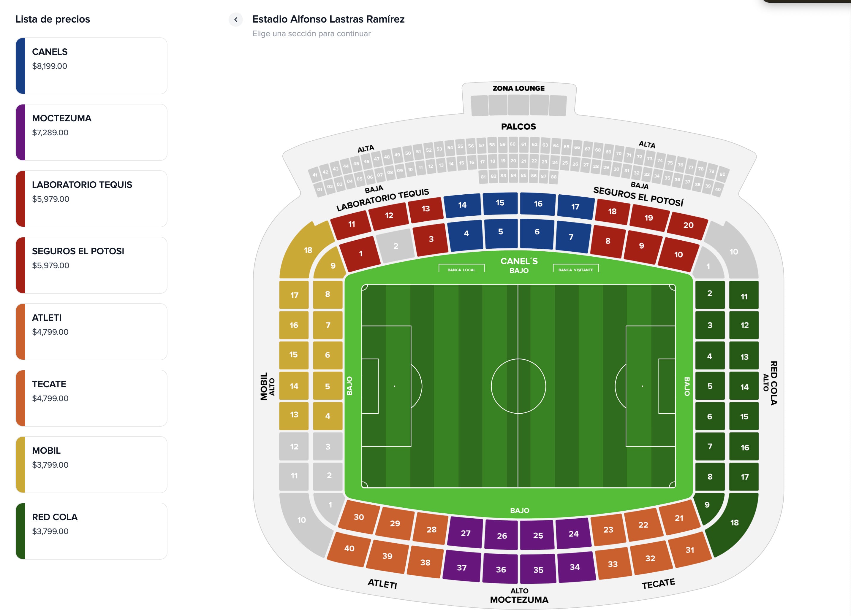Open the CANELS price card
The image size is (851, 616).
point(91,65)
